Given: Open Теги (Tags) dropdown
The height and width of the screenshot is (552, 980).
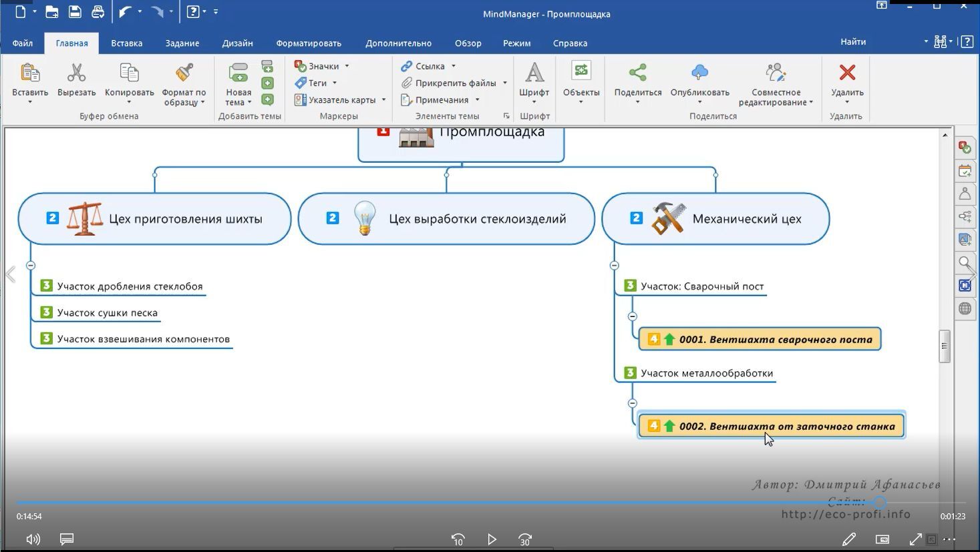Looking at the screenshot, I should click(x=315, y=83).
